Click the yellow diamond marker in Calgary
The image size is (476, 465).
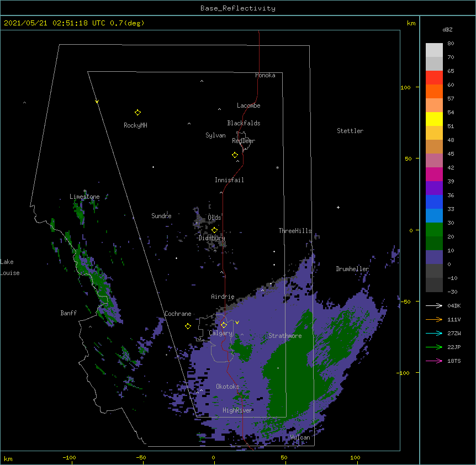click(x=224, y=325)
